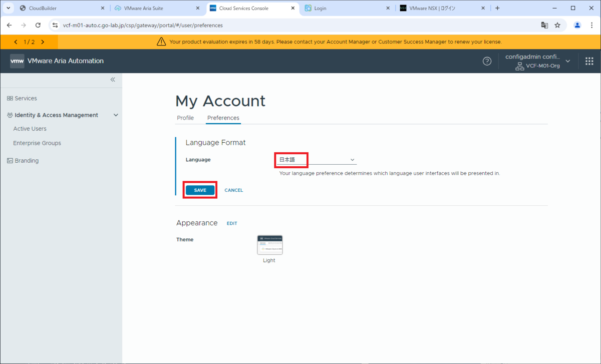
Task: Close the VMware NSX tab
Action: coord(483,8)
